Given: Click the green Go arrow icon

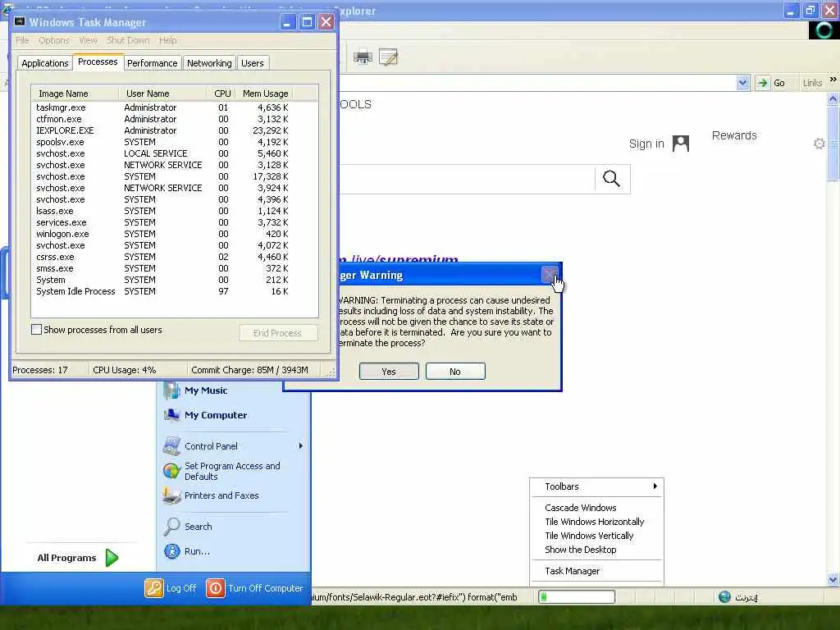Looking at the screenshot, I should (762, 83).
